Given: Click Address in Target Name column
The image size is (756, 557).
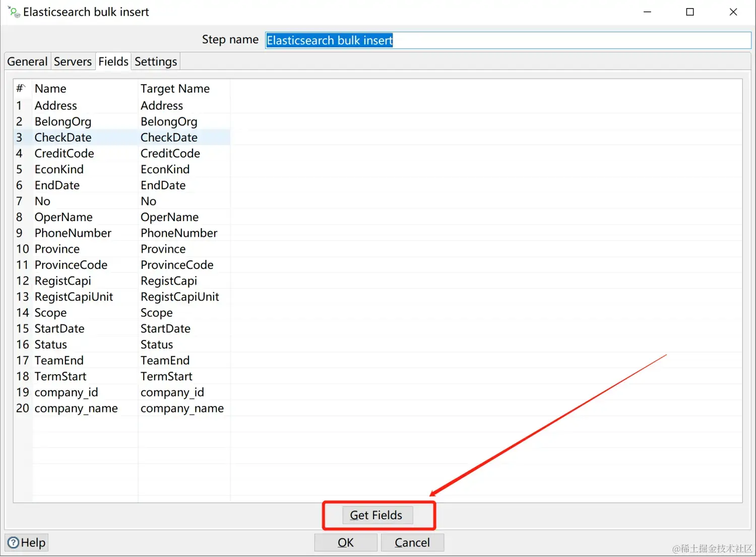Looking at the screenshot, I should (184, 106).
